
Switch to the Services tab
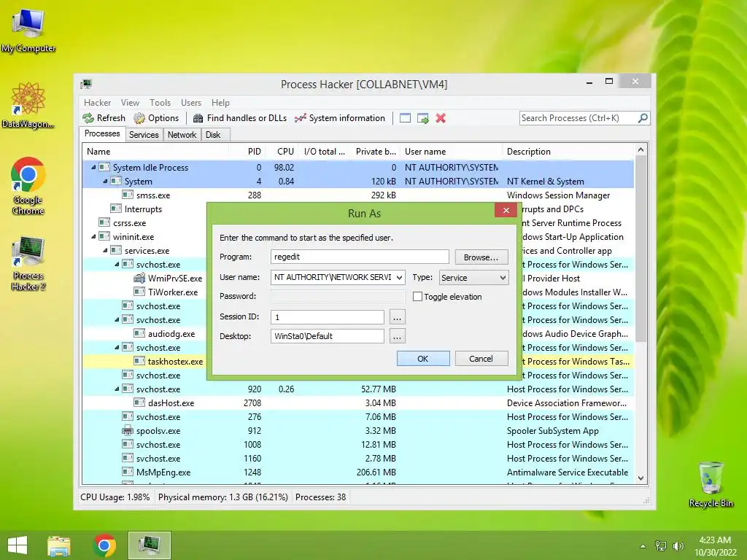(x=144, y=135)
